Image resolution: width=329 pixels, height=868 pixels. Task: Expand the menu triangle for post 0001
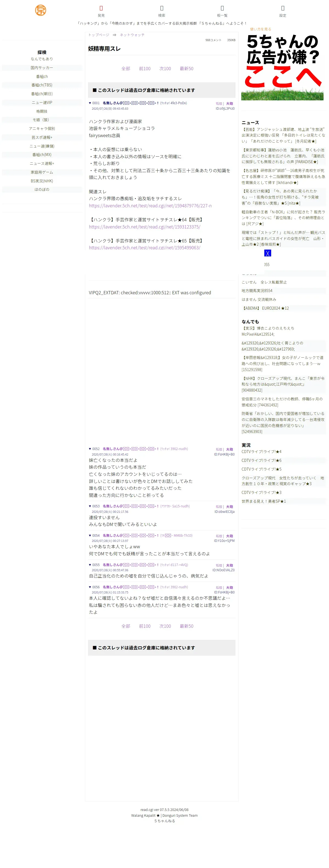90,103
